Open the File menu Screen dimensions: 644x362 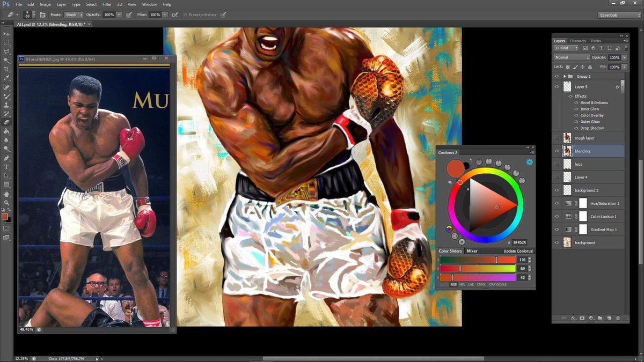point(19,4)
